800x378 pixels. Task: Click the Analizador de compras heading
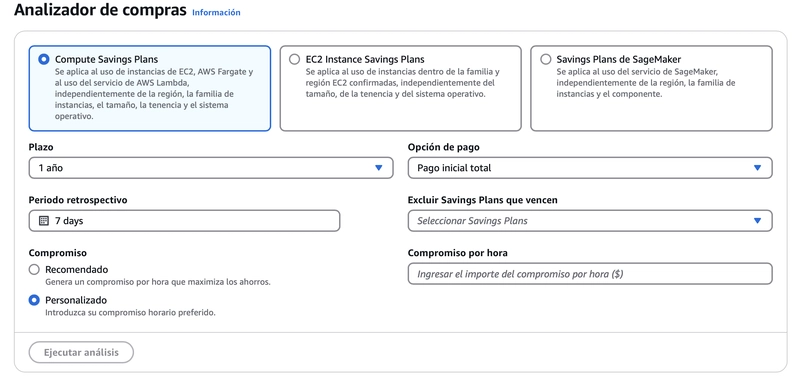pyautogui.click(x=100, y=10)
